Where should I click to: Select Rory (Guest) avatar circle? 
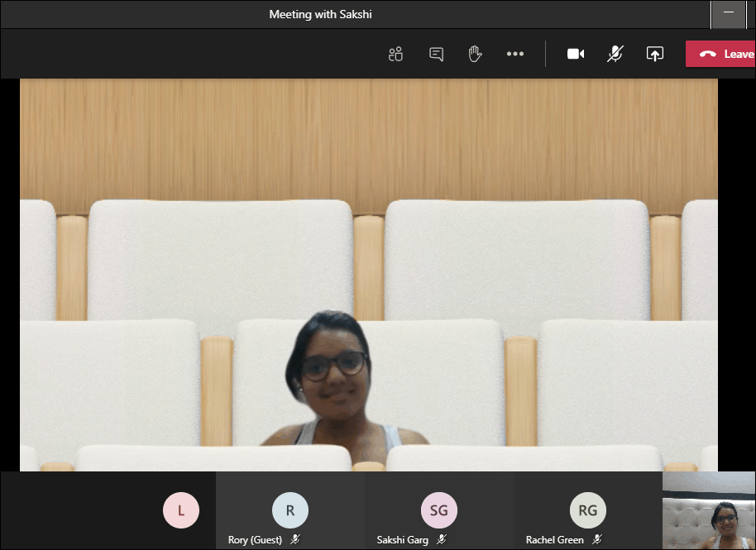[290, 510]
